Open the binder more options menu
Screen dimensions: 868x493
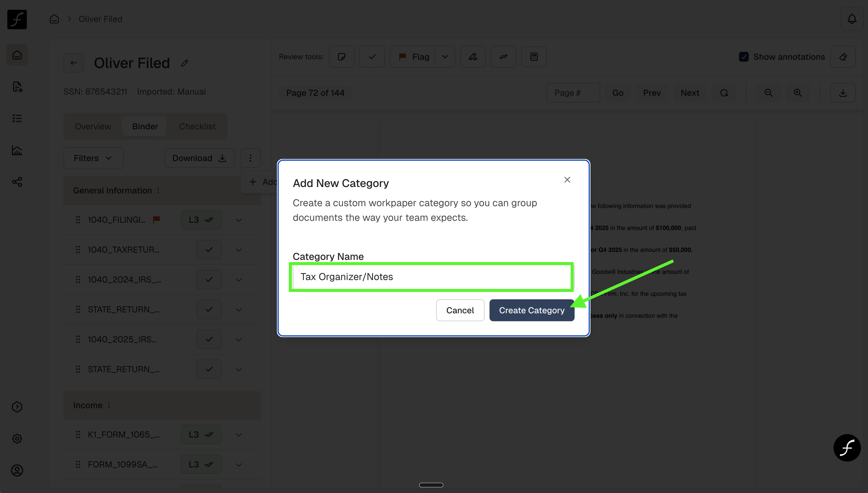coord(250,158)
